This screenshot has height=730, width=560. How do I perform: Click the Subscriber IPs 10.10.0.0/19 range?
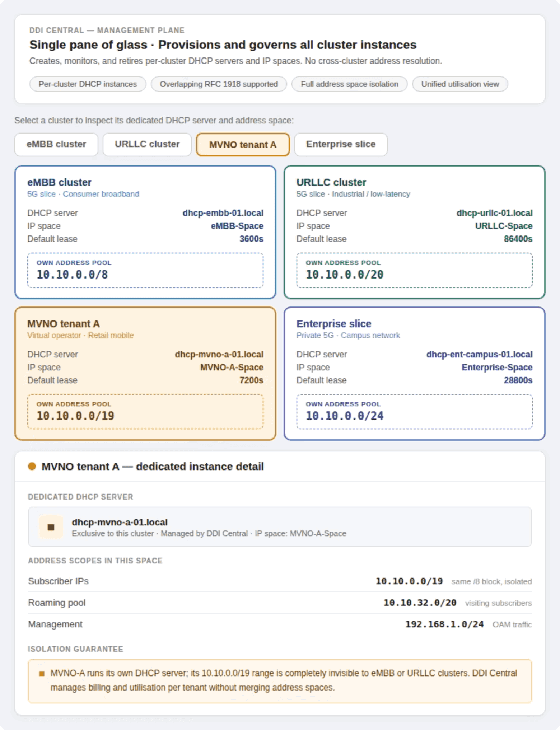click(409, 581)
